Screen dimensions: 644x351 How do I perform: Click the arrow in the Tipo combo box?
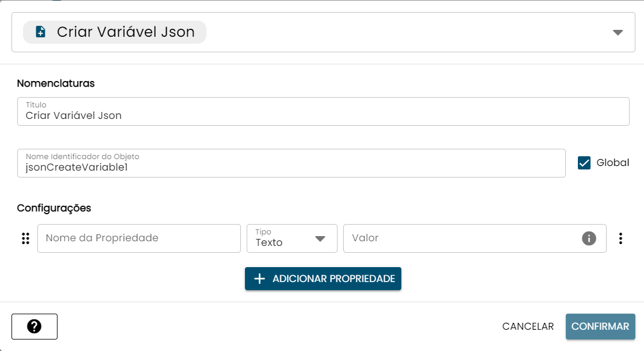(320, 239)
